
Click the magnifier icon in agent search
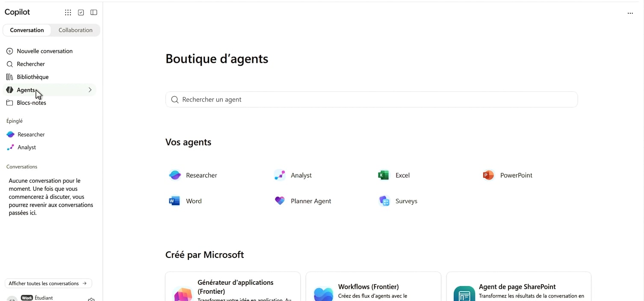tap(174, 100)
